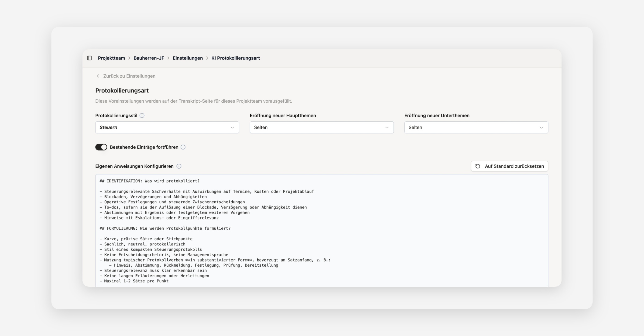This screenshot has width=644, height=336.
Task: Click back chevron before Zurück zu Einstellungen
Action: click(x=98, y=76)
